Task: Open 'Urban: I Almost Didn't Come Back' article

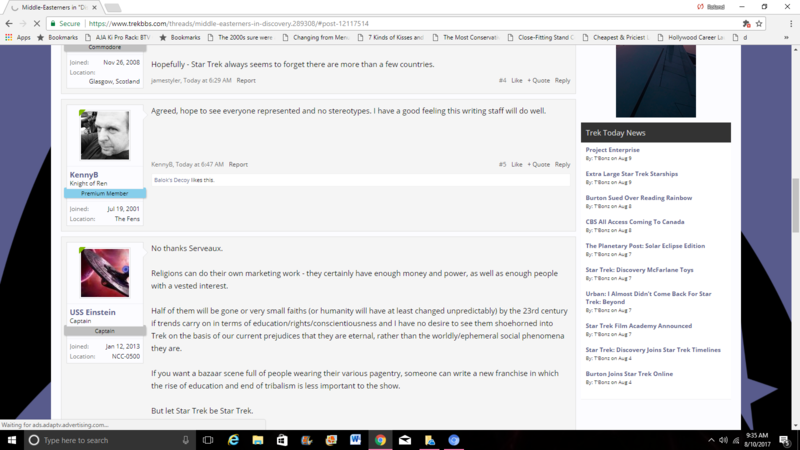Action: coord(648,297)
